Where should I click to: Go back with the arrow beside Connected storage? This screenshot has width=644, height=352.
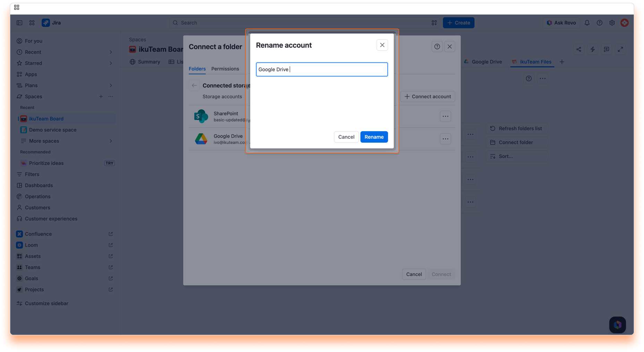[194, 85]
